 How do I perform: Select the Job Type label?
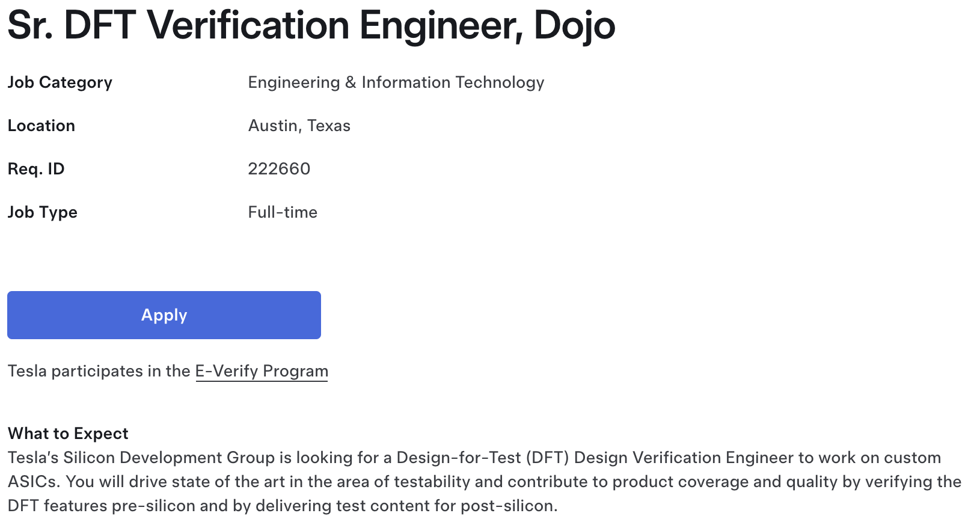[x=43, y=212]
